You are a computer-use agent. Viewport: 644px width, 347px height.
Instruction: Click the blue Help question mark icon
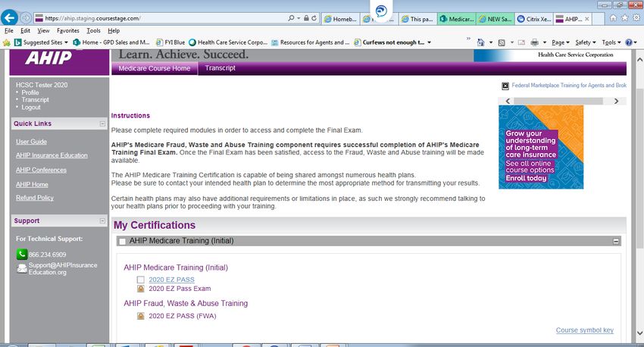[x=628, y=42]
